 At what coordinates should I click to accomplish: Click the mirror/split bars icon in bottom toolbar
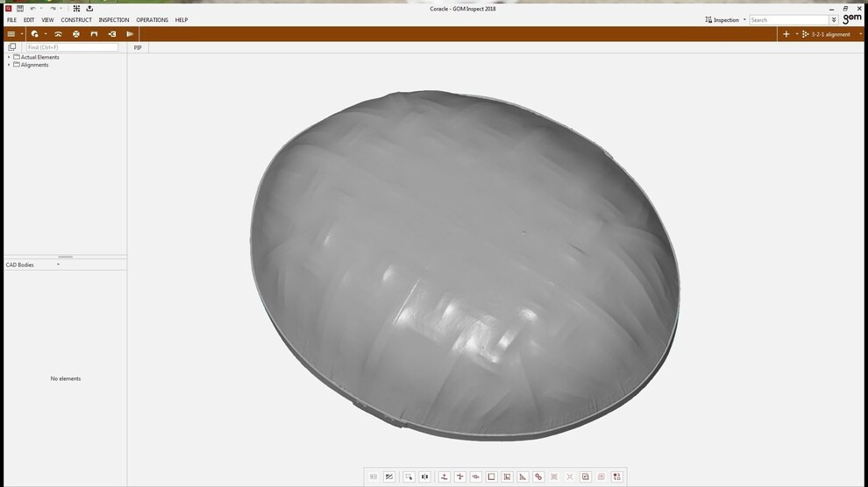pos(424,476)
